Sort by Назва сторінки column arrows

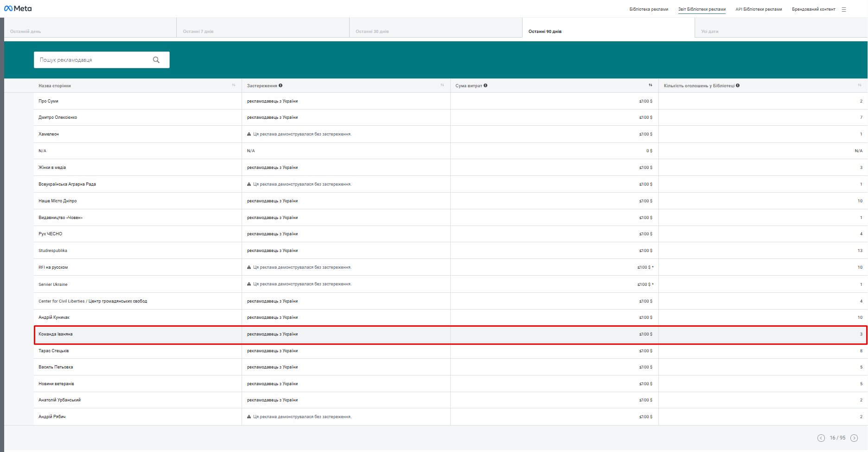click(234, 85)
